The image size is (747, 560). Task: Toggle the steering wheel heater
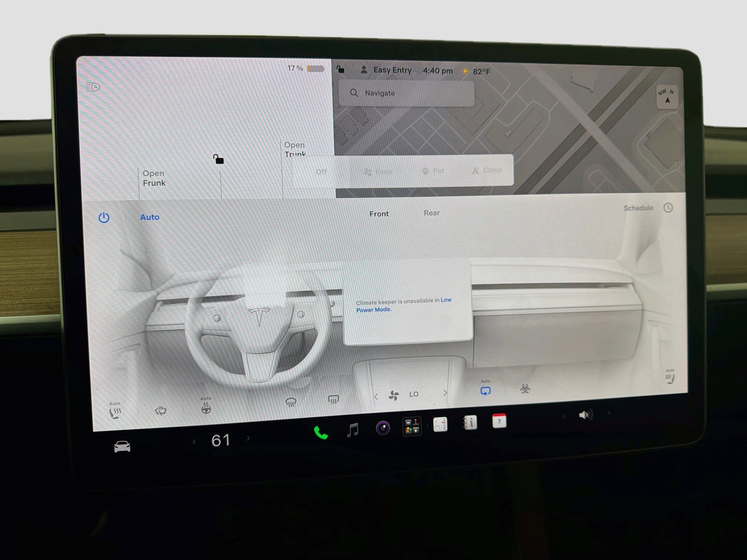click(206, 406)
